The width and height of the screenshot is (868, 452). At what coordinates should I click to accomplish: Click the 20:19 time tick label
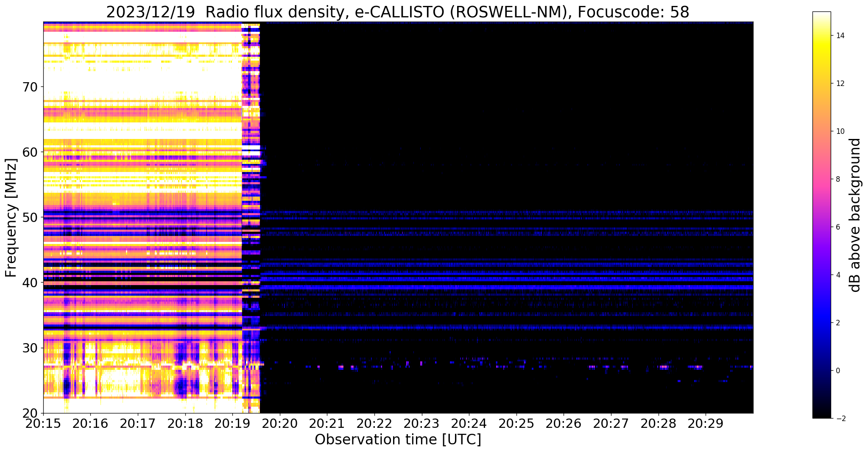tap(232, 423)
